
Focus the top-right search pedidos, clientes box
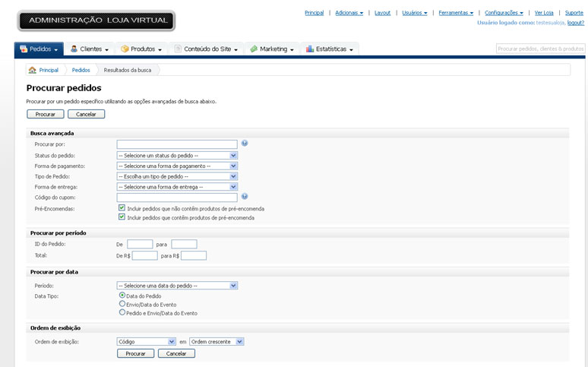tap(540, 49)
